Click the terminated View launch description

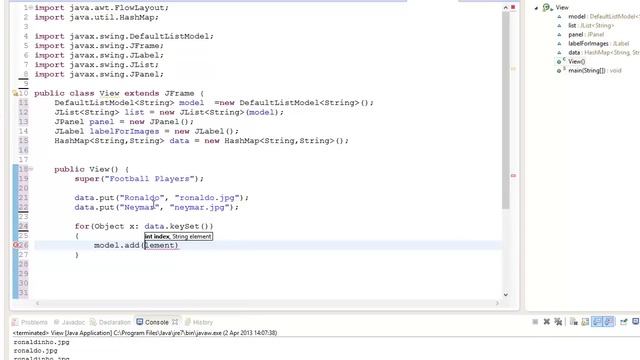pos(145,333)
